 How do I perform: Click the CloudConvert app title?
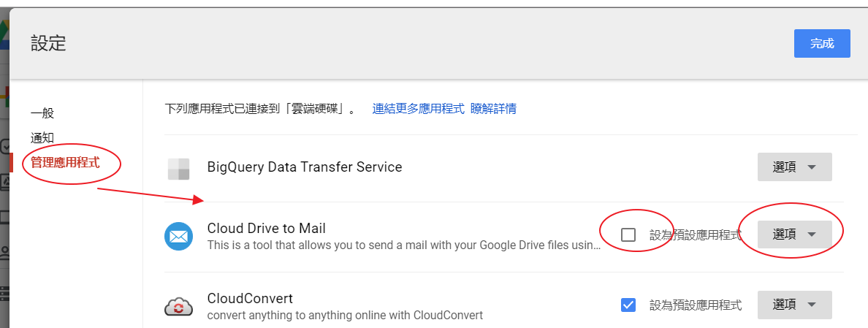tap(250, 298)
